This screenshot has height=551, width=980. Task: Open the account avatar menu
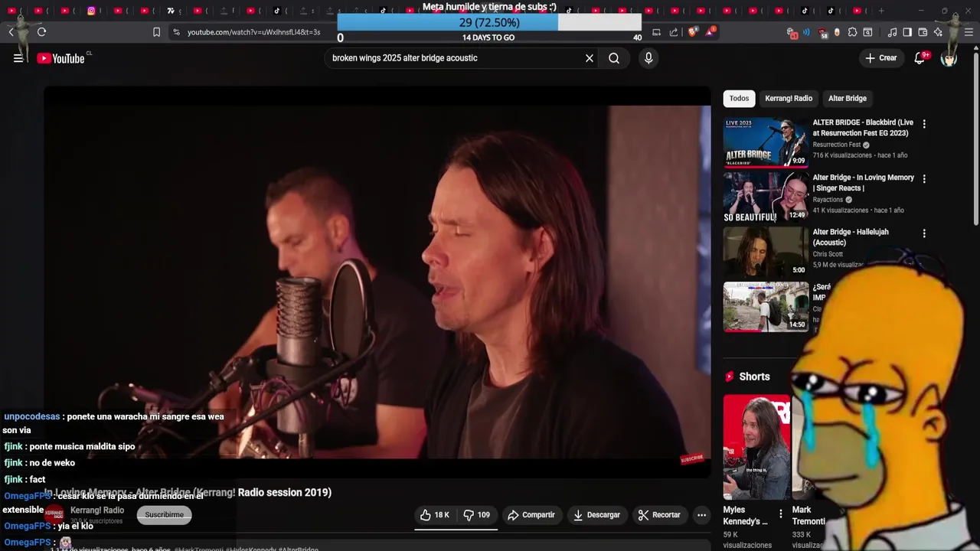click(x=949, y=58)
